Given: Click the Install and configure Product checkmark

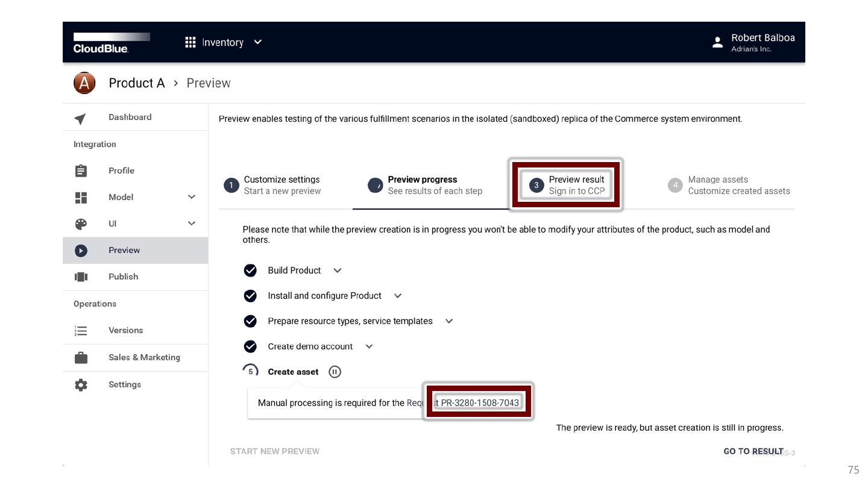Looking at the screenshot, I should coord(250,296).
